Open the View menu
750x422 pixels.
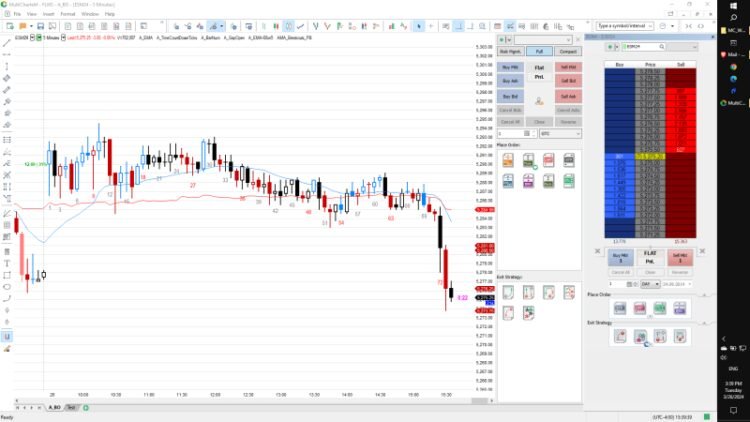(32, 14)
